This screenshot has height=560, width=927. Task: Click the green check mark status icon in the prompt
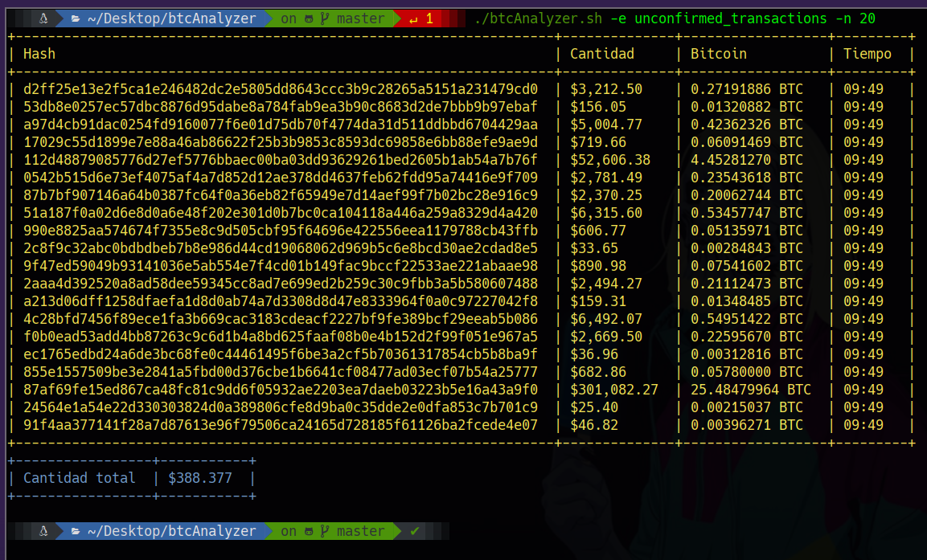tap(414, 531)
